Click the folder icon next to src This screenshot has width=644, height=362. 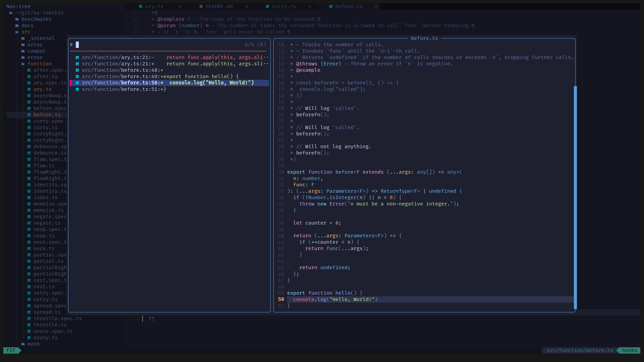[17, 32]
